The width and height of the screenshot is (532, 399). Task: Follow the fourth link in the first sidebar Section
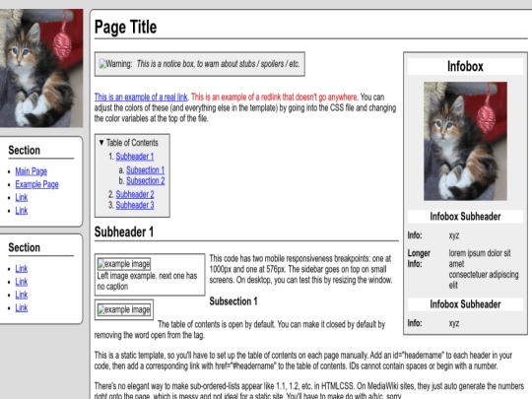tap(22, 211)
